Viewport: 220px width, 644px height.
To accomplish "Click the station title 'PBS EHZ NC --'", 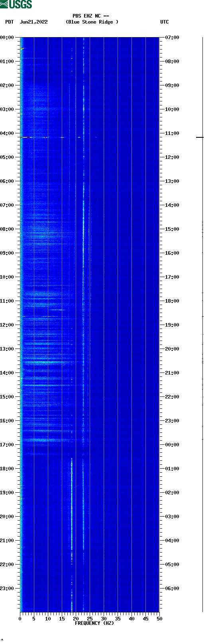I will click(91, 16).
